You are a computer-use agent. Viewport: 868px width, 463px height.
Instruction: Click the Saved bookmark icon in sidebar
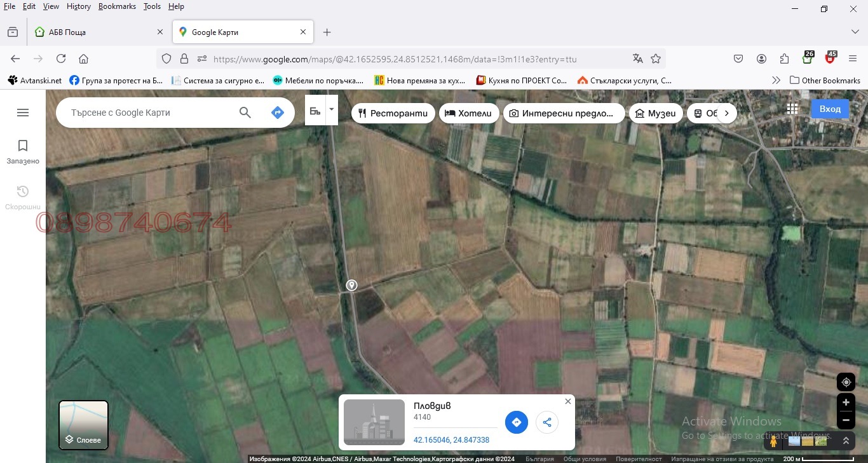coord(23,146)
